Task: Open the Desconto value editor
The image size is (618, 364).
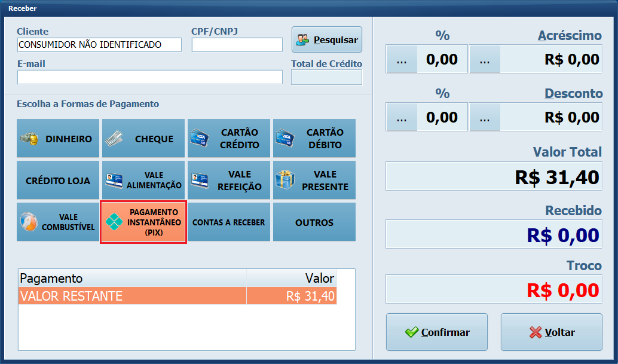Action: pyautogui.click(x=485, y=117)
